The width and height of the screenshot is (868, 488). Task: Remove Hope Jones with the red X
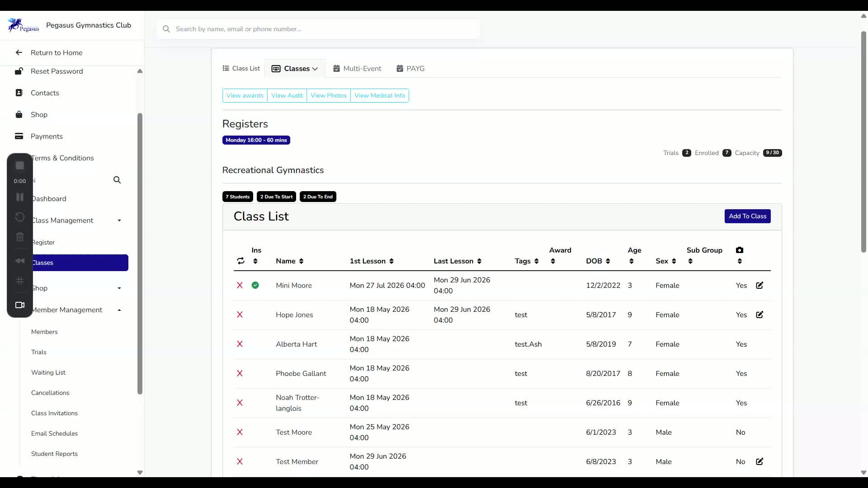click(x=240, y=315)
